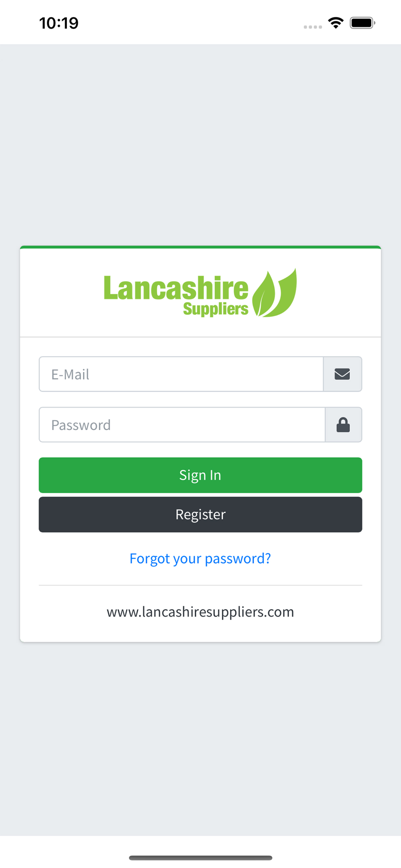
Task: Tap empty gray area below login card
Action: (x=200, y=738)
